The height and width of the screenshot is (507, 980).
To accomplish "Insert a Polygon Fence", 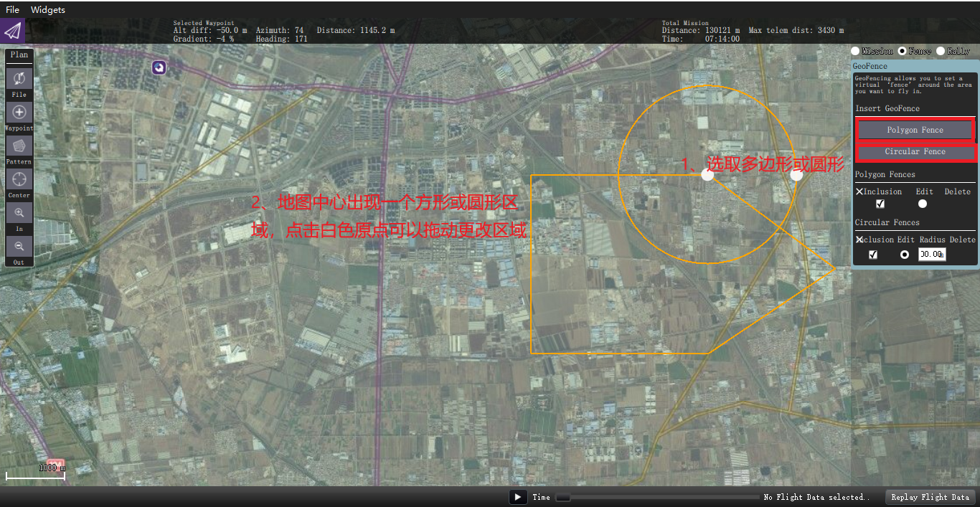I will (x=915, y=130).
